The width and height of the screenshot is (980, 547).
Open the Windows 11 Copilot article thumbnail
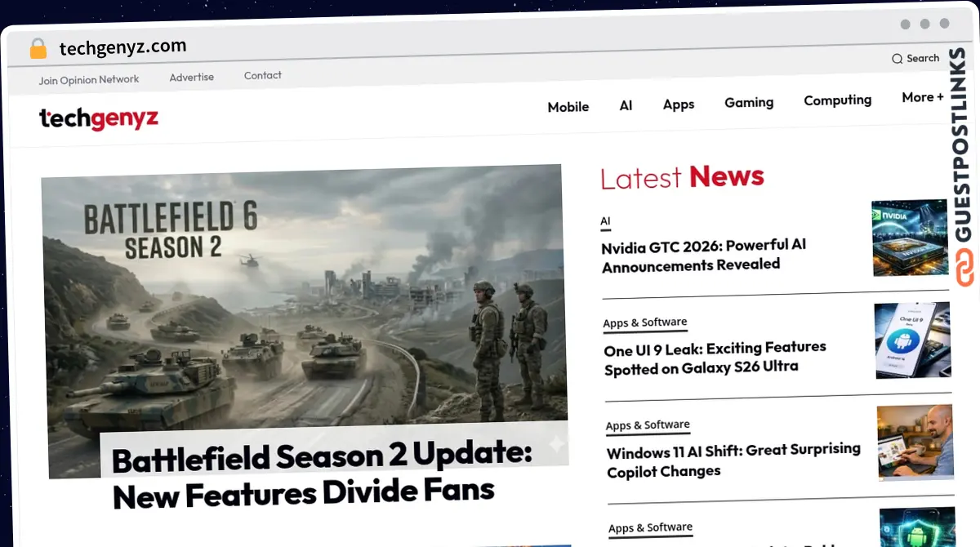915,442
